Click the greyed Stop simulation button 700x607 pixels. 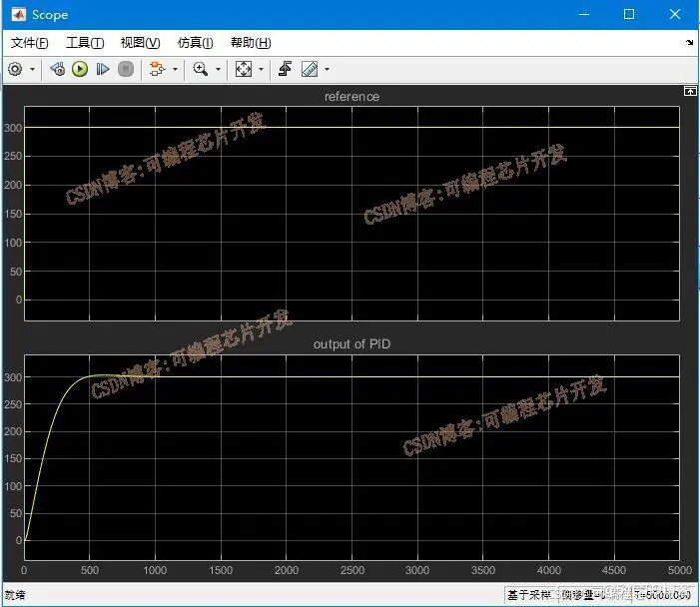click(x=126, y=69)
